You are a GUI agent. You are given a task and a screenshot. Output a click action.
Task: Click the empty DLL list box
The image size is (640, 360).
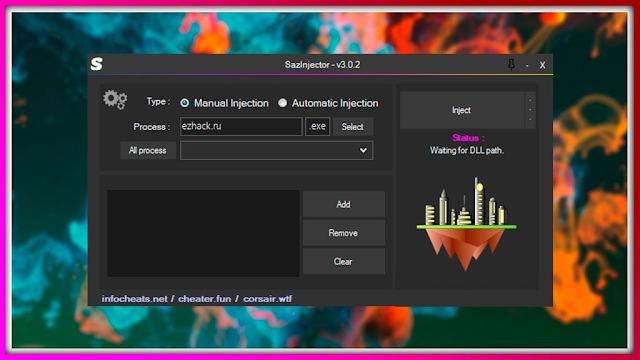point(203,233)
